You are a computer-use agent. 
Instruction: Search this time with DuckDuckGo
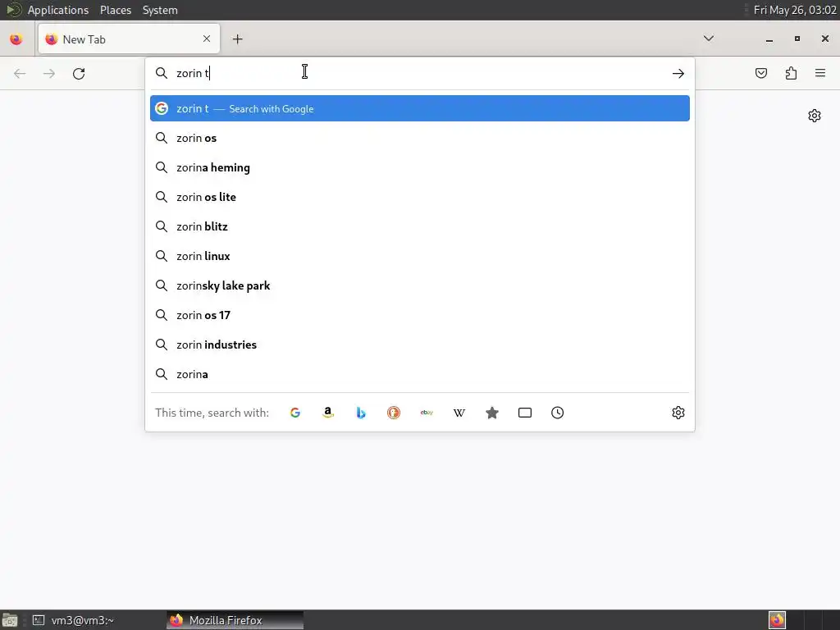[x=394, y=413]
